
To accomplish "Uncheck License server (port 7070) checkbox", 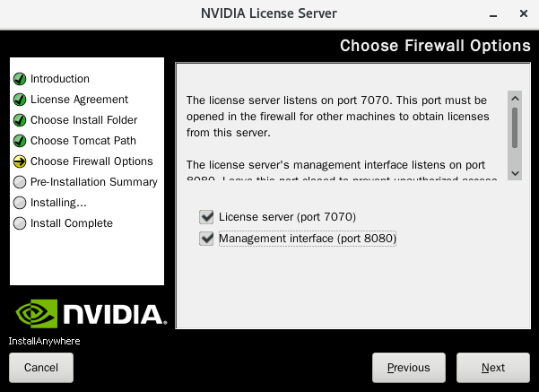I will 206,217.
